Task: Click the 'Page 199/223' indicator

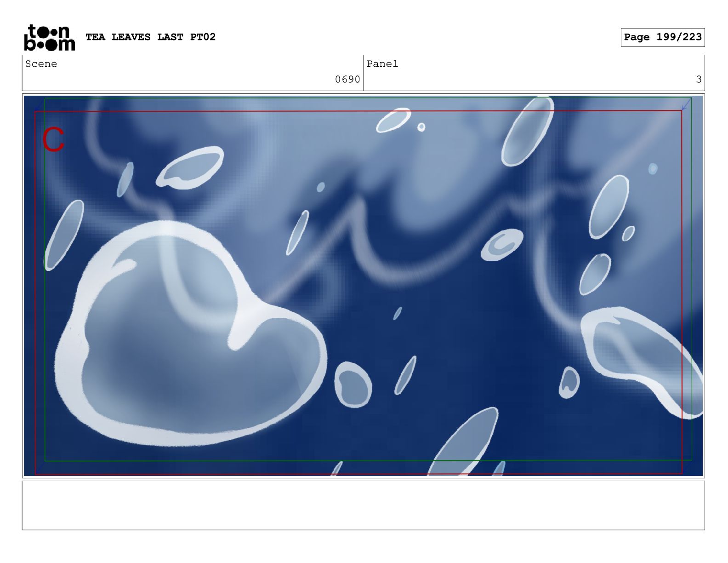Action: point(662,37)
